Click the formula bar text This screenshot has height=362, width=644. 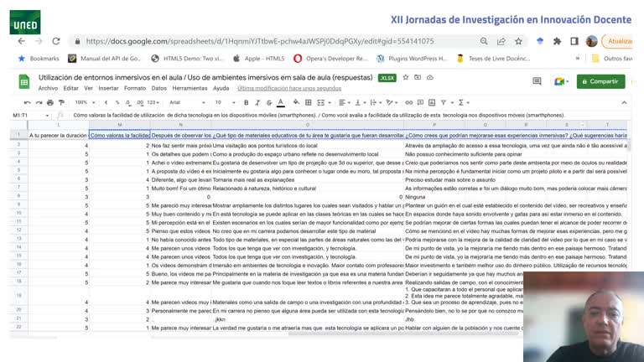319,116
